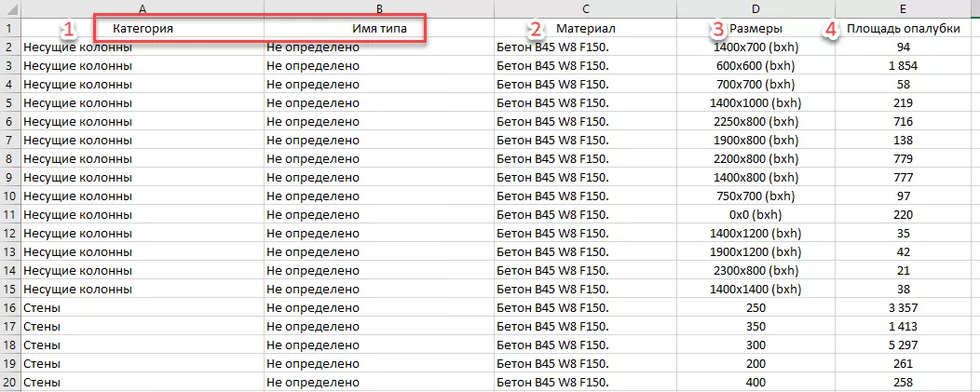The image size is (980, 392).
Task: Click the Категория header cell
Action: (x=143, y=29)
